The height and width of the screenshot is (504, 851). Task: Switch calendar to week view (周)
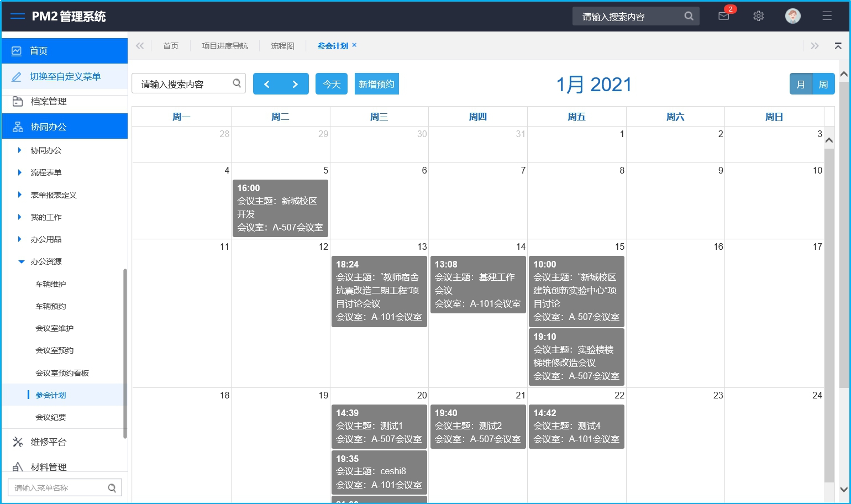pyautogui.click(x=823, y=84)
